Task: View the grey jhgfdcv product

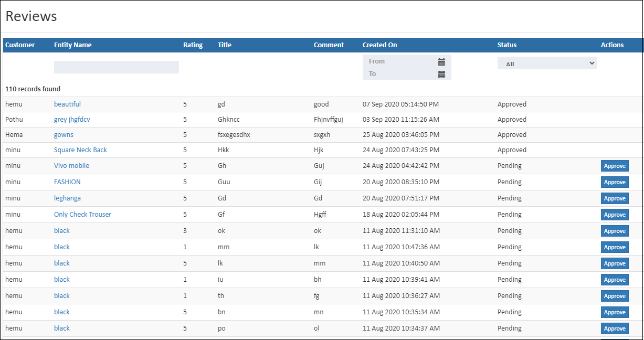Action: pyautogui.click(x=71, y=119)
